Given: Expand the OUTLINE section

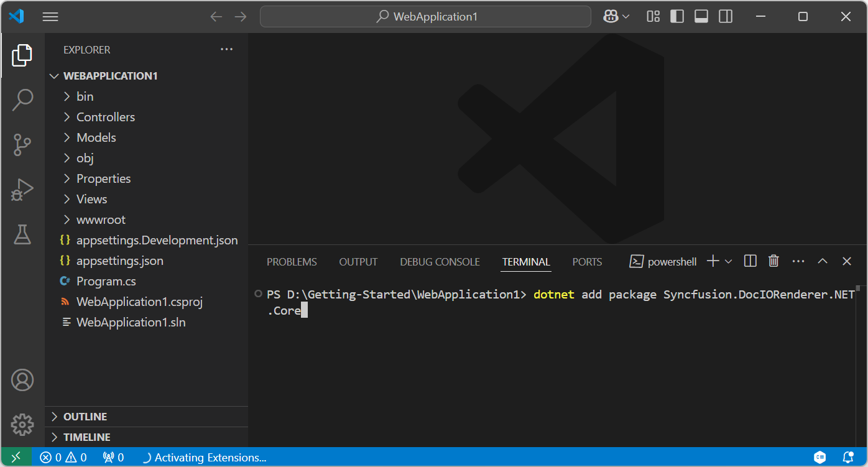Looking at the screenshot, I should point(85,417).
